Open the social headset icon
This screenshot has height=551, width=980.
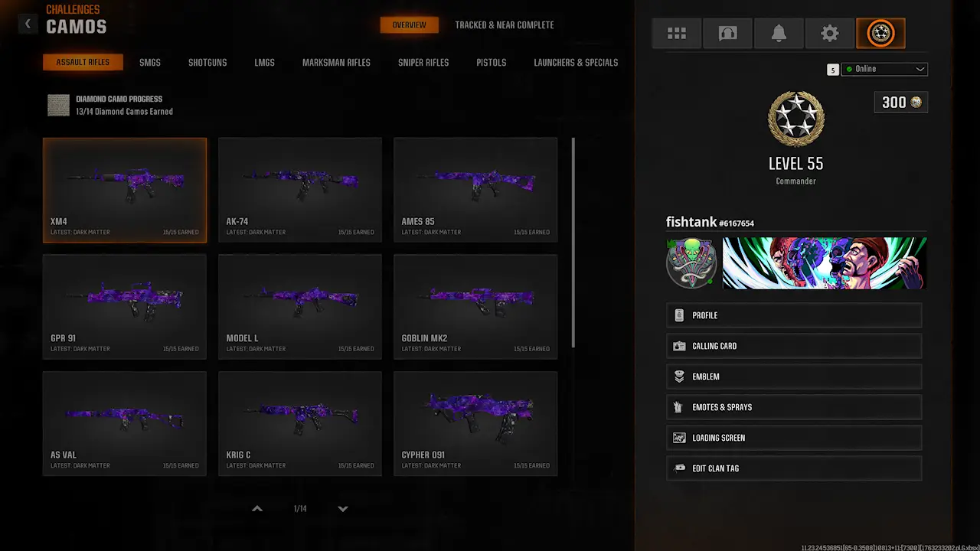click(x=727, y=34)
